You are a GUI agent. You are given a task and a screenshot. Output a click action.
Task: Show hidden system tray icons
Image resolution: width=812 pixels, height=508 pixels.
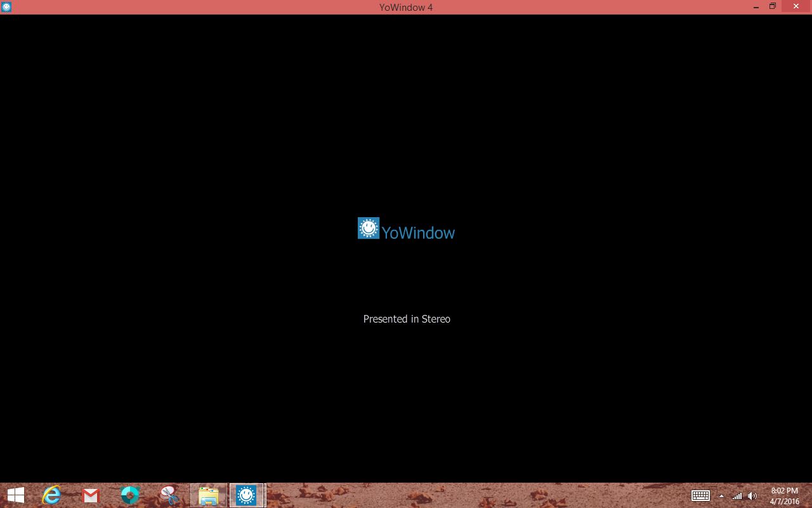click(x=721, y=496)
